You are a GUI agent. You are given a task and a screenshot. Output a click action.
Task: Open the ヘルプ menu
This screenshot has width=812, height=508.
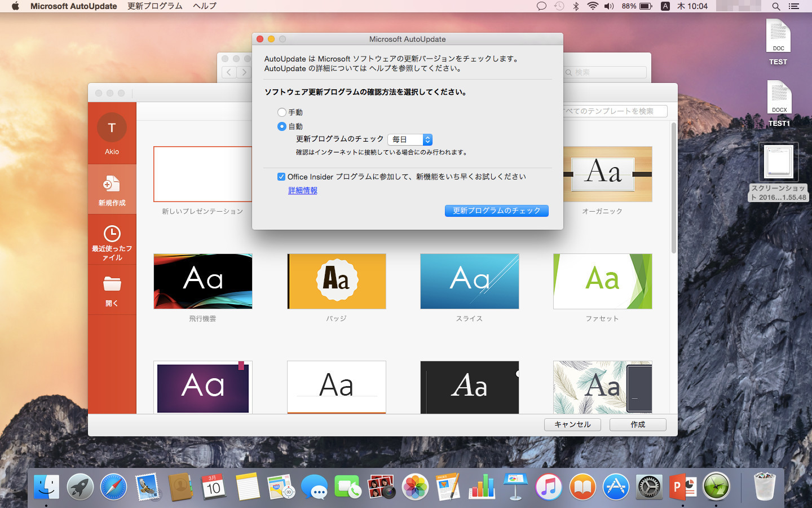(x=205, y=6)
